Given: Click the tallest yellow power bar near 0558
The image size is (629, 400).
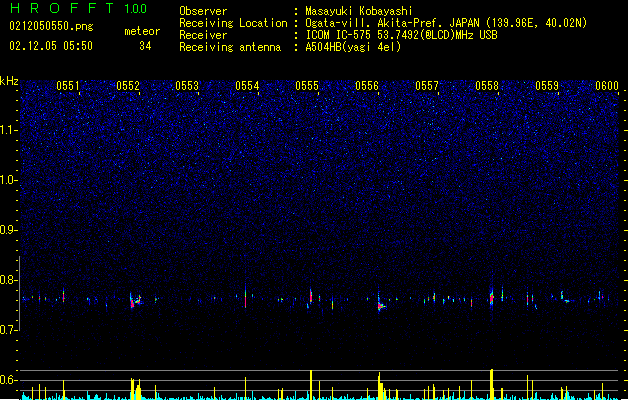Looking at the screenshot, I should click(492, 384).
